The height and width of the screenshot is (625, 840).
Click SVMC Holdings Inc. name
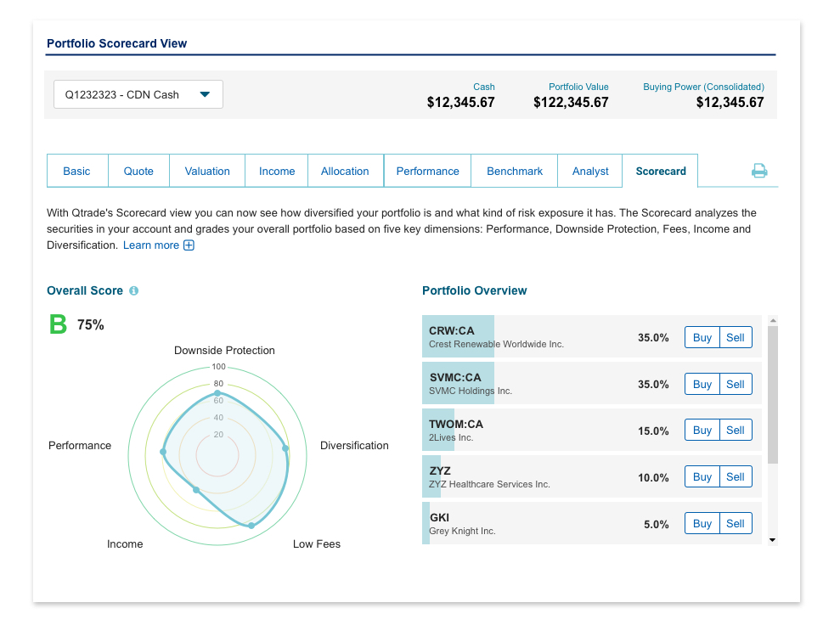coord(471,391)
